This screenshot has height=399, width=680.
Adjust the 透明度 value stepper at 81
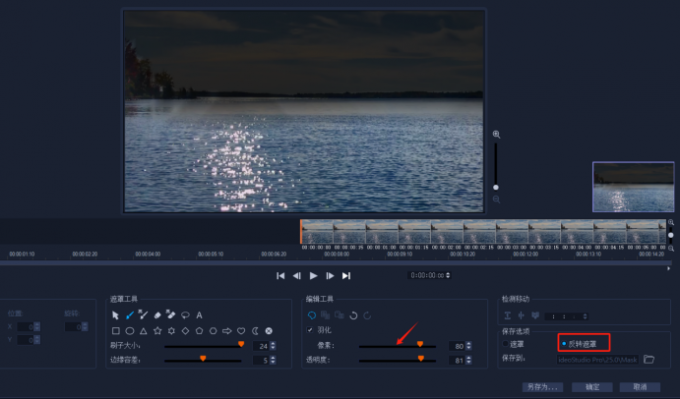(469, 360)
